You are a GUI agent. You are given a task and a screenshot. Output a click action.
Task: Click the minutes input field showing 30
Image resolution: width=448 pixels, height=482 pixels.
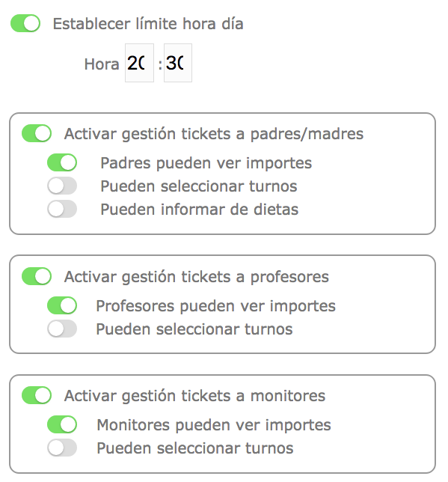tap(178, 63)
